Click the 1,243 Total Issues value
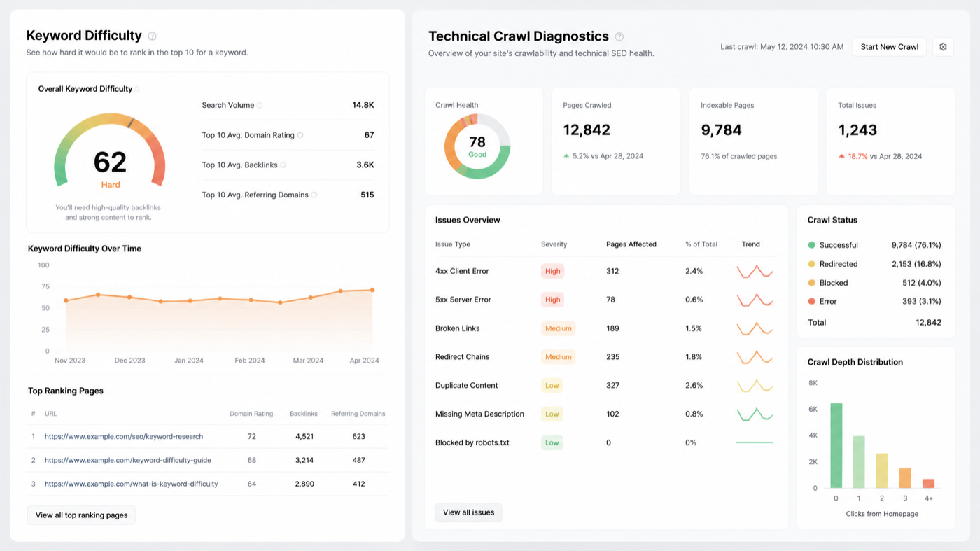 click(x=857, y=130)
